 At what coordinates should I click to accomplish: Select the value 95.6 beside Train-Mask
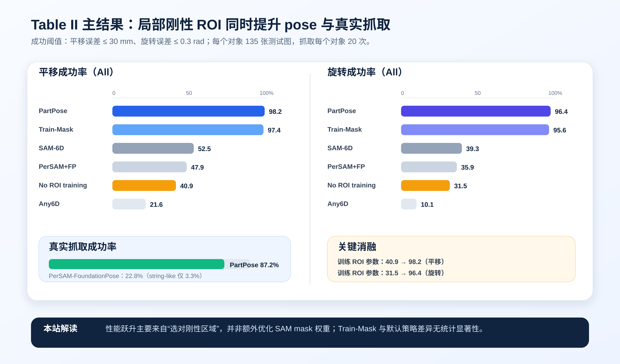560,130
